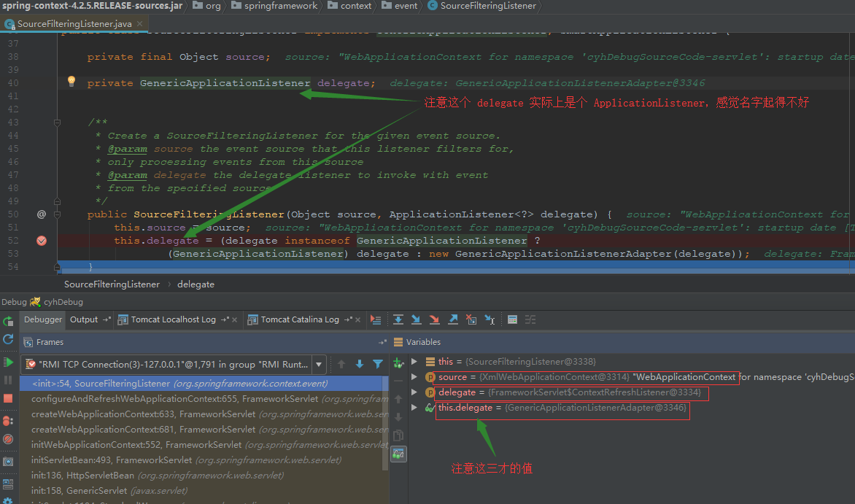
Task: Close the Tomcat Catalina Log tab
Action: click(x=357, y=320)
